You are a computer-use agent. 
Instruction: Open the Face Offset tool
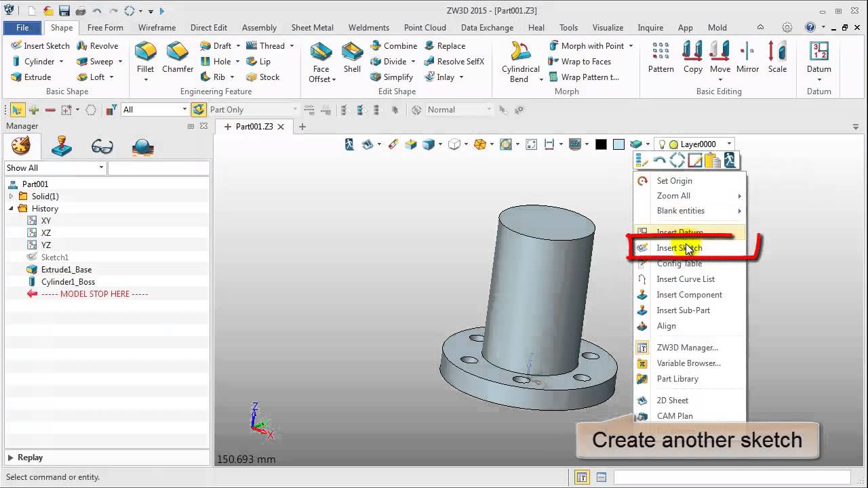(x=321, y=62)
